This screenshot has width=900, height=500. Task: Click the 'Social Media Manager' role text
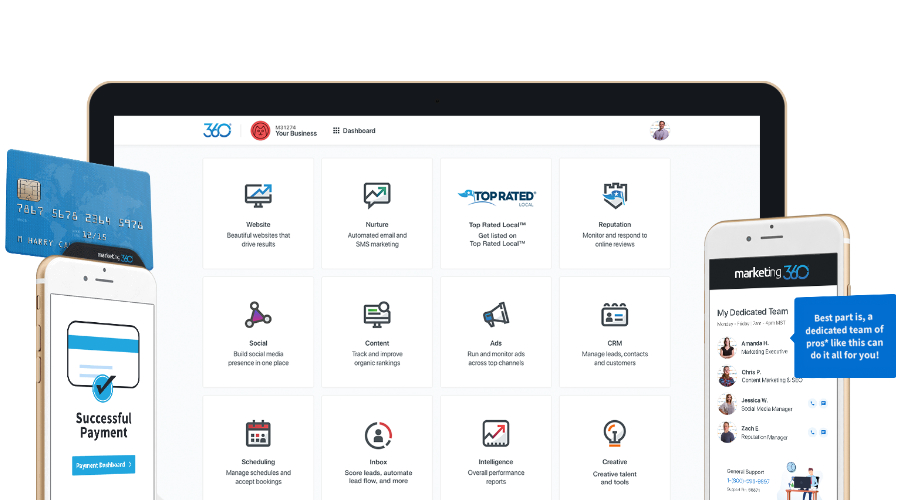tap(766, 409)
